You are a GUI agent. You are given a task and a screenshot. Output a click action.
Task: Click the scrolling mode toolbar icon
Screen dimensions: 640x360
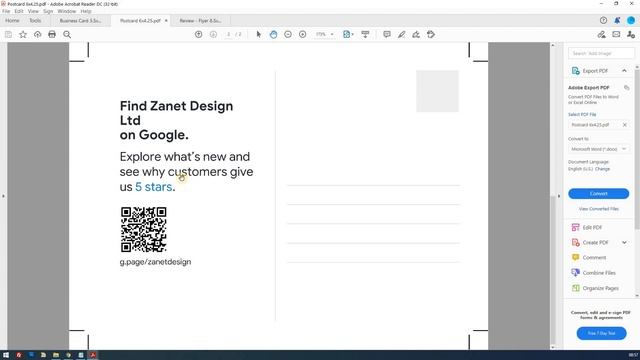point(365,35)
